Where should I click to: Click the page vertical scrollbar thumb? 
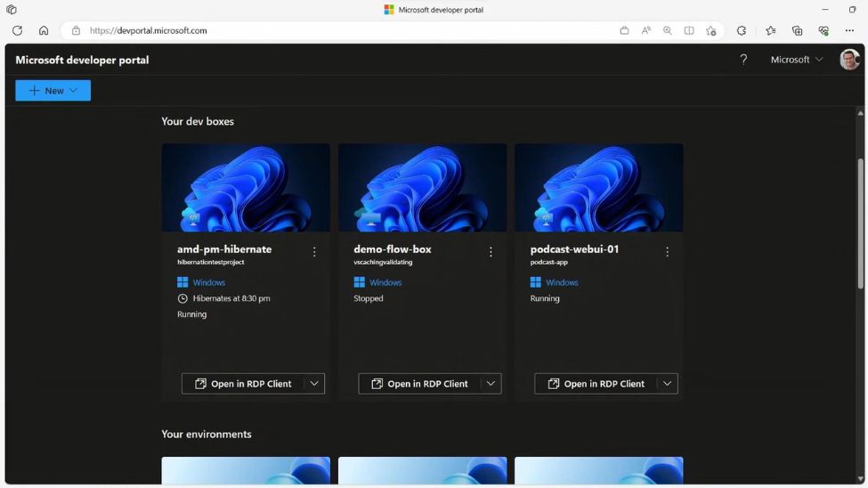click(860, 222)
